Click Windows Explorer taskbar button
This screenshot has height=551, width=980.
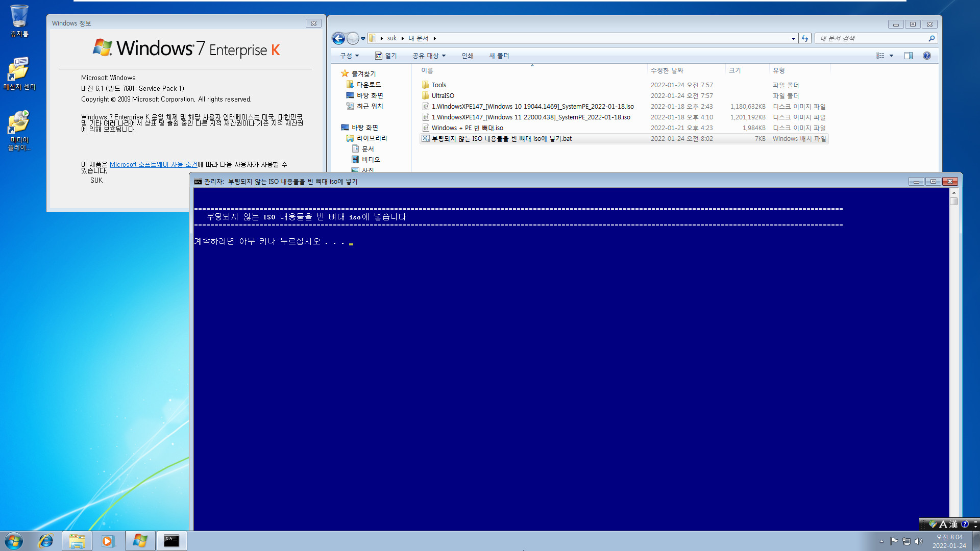tap(77, 541)
